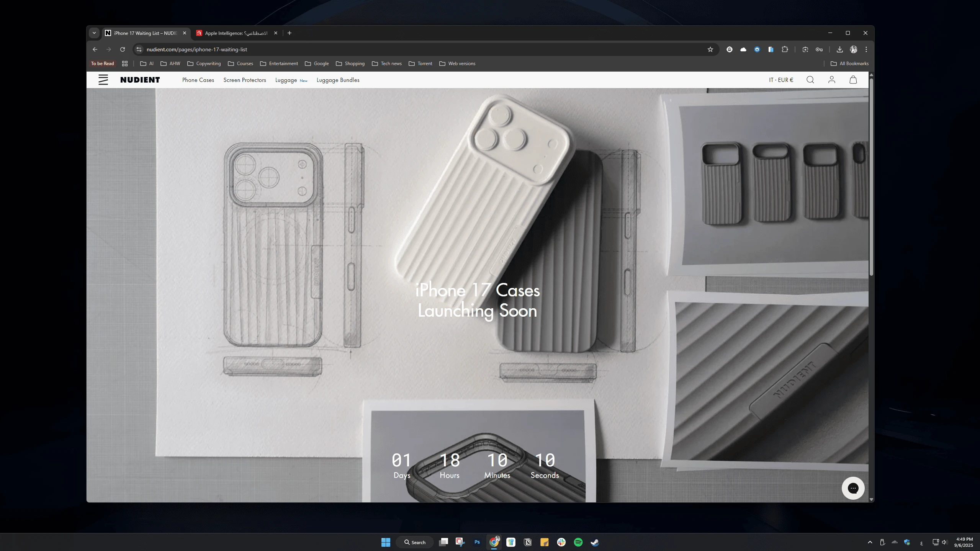
Task: View site information for nudient.com
Action: click(x=139, y=49)
